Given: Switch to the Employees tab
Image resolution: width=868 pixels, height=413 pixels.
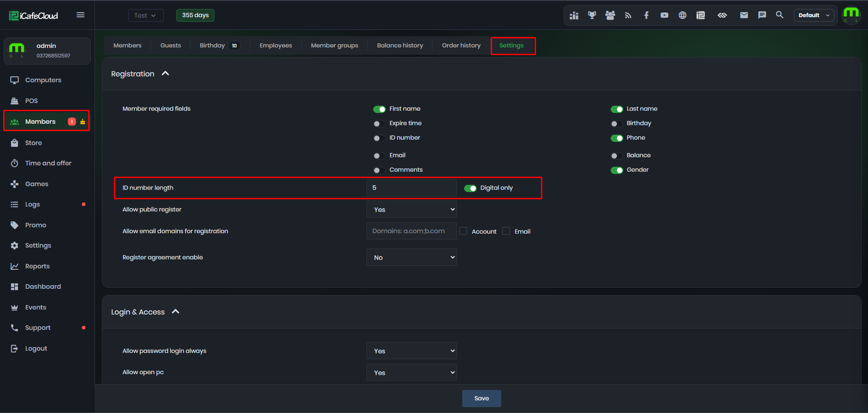Looking at the screenshot, I should click(x=276, y=46).
